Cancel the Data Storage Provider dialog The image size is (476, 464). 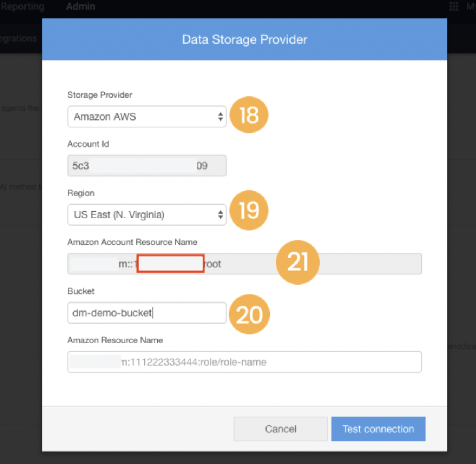pos(281,429)
